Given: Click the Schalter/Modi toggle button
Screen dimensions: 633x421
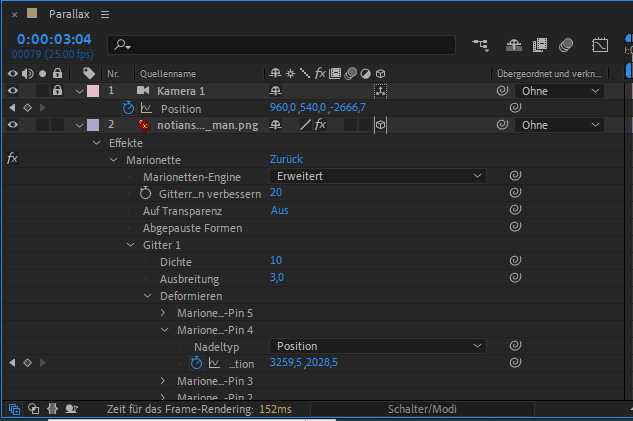Looking at the screenshot, I should click(x=421, y=409).
